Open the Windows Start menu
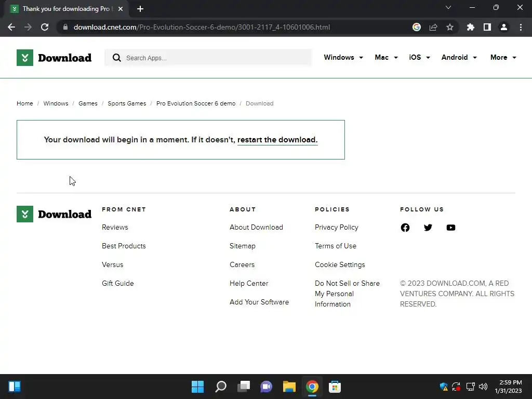 tap(198, 387)
